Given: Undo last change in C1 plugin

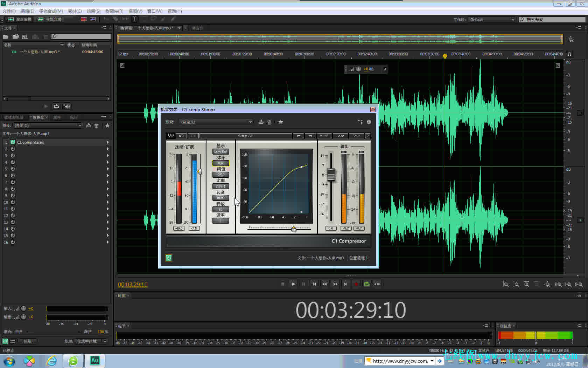Looking at the screenshot, I should coord(181,136).
